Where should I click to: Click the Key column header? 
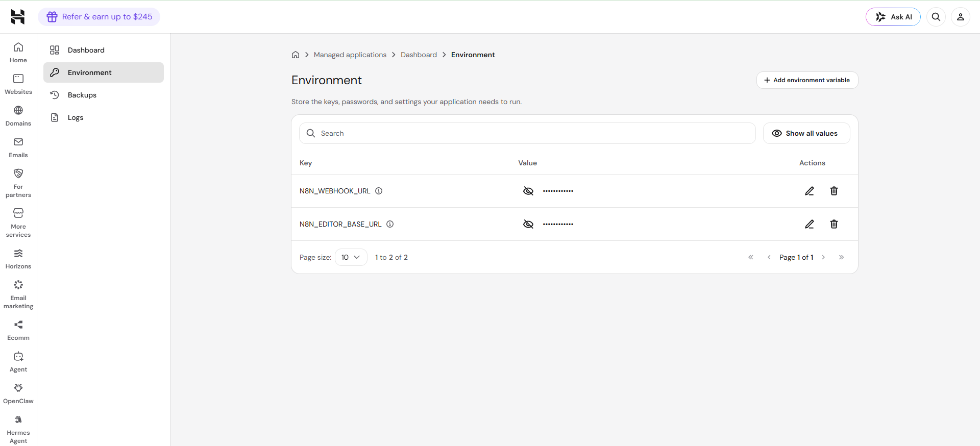306,163
